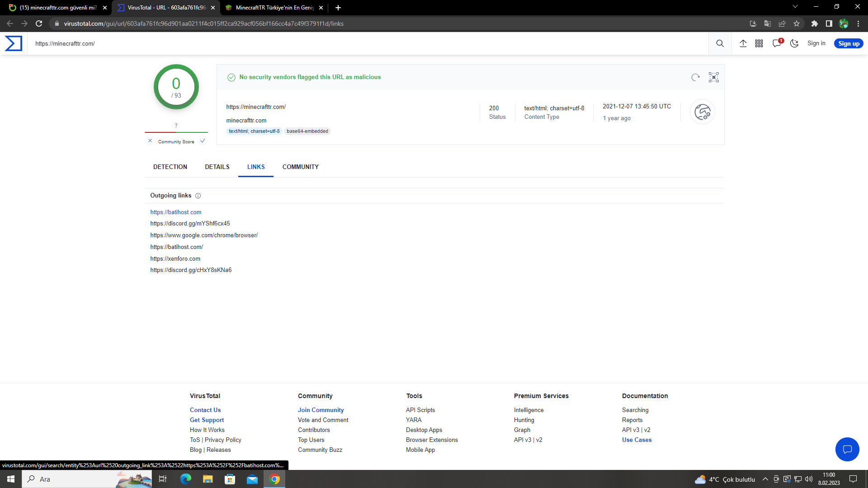This screenshot has height=488, width=868.
Task: Click the upload file arrow icon
Action: [x=743, y=43]
